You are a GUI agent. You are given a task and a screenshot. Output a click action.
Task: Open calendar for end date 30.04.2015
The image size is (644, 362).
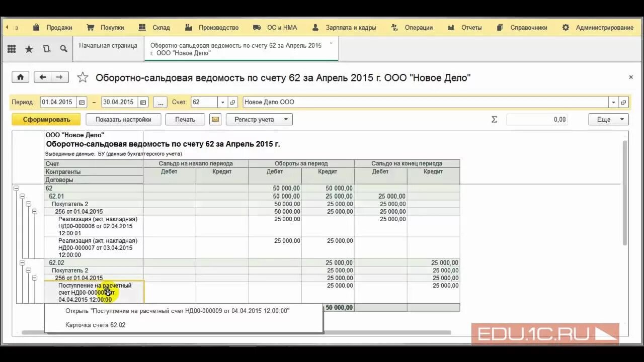143,102
